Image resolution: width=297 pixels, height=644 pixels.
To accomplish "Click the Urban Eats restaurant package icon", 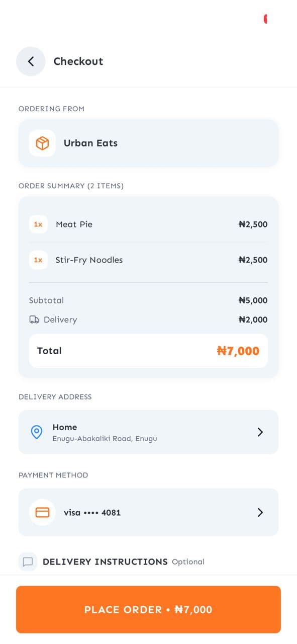I will click(x=42, y=143).
